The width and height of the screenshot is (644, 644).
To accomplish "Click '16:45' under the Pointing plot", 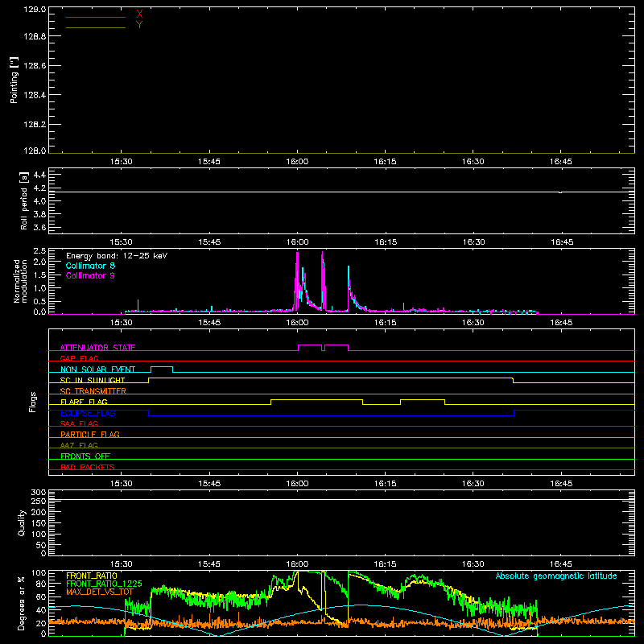I will tap(560, 162).
